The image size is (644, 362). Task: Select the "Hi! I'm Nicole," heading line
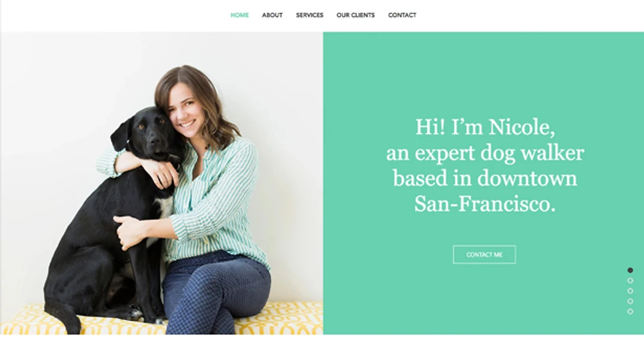click(485, 127)
